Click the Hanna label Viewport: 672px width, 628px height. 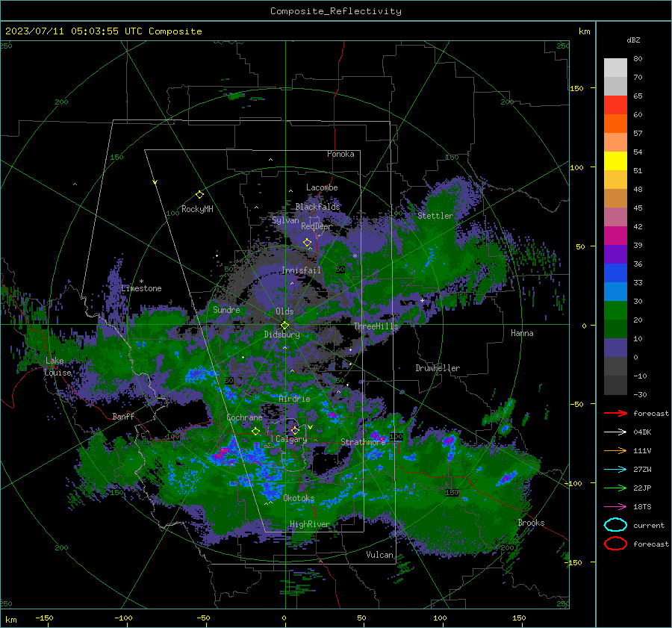click(522, 333)
